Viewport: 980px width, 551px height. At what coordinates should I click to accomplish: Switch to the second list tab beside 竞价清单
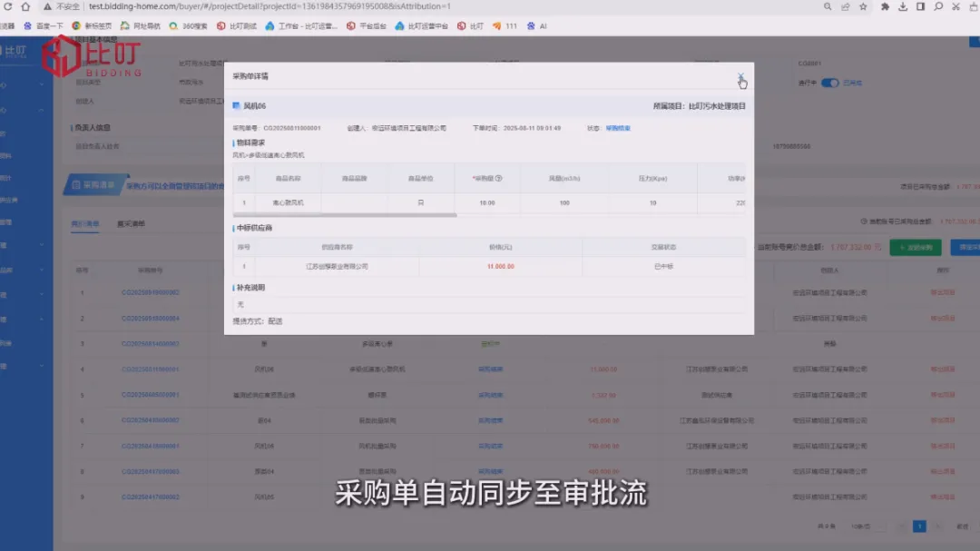131,224
